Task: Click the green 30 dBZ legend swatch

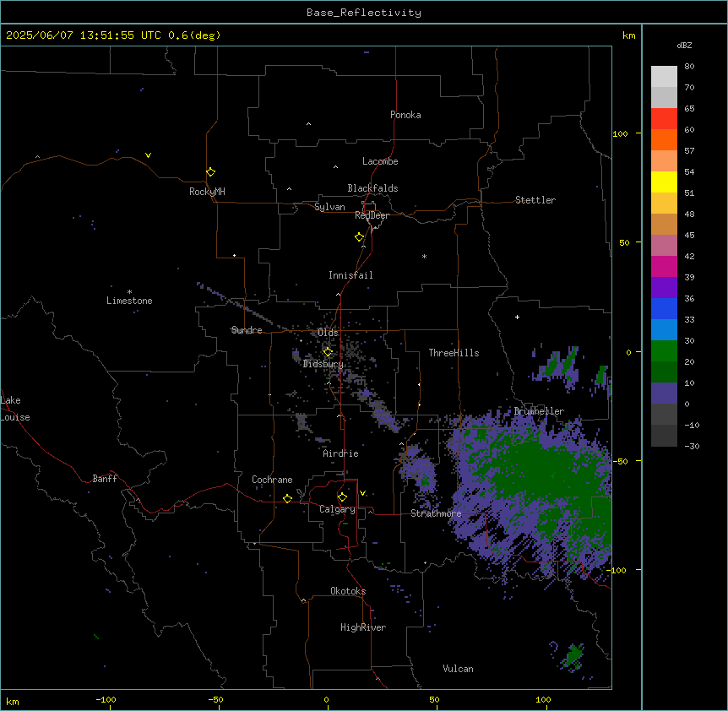Action: (x=664, y=351)
